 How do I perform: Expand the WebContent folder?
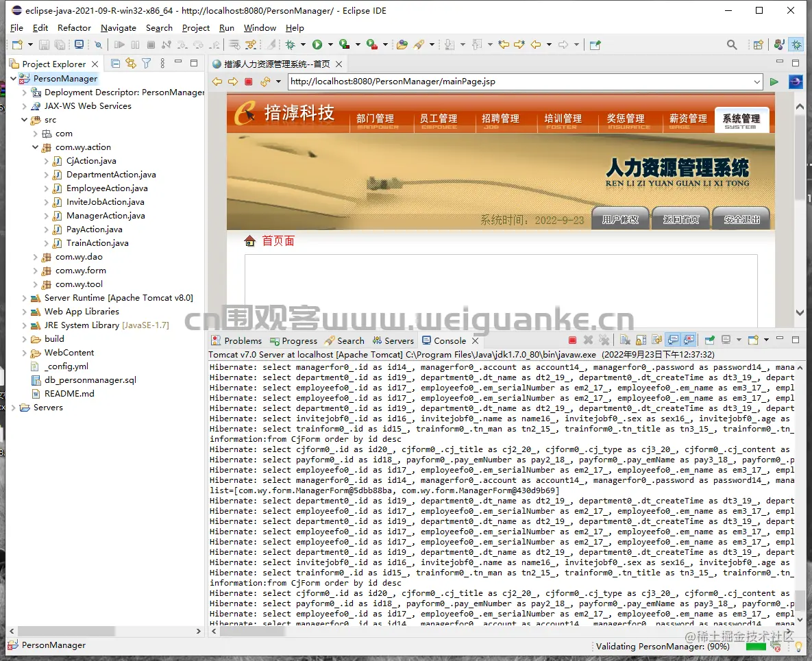click(x=25, y=353)
